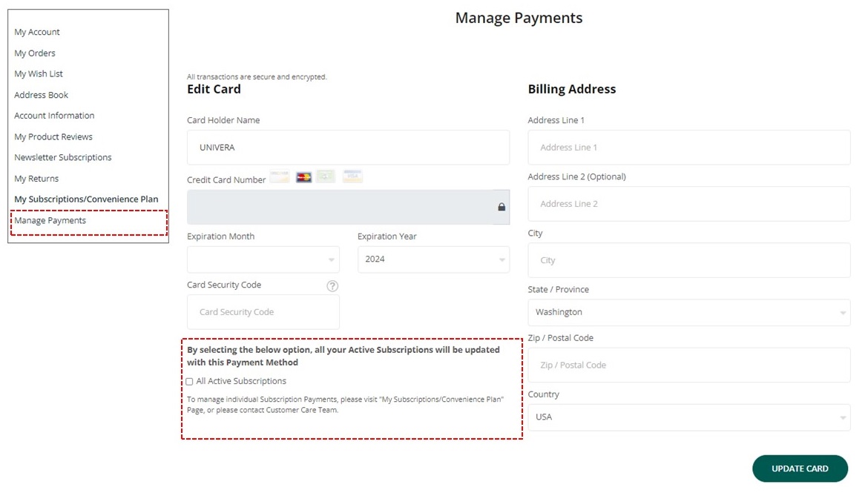This screenshot has width=868, height=493.
Task: Open the Expiration Month dropdown
Action: (263, 259)
